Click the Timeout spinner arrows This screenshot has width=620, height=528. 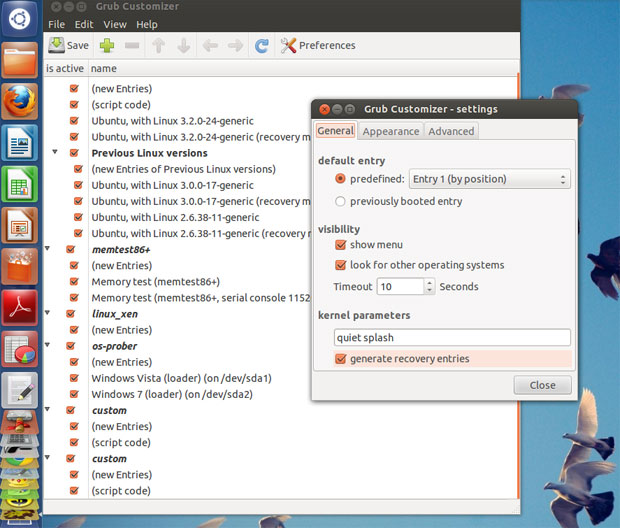[x=429, y=286]
